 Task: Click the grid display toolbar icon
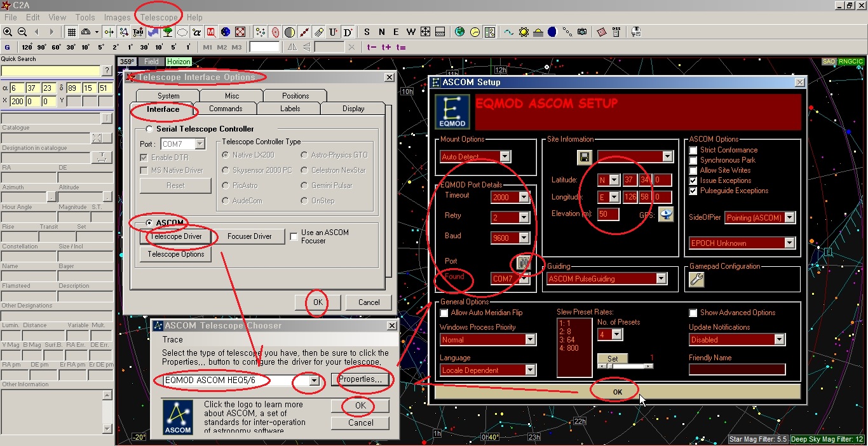71,32
